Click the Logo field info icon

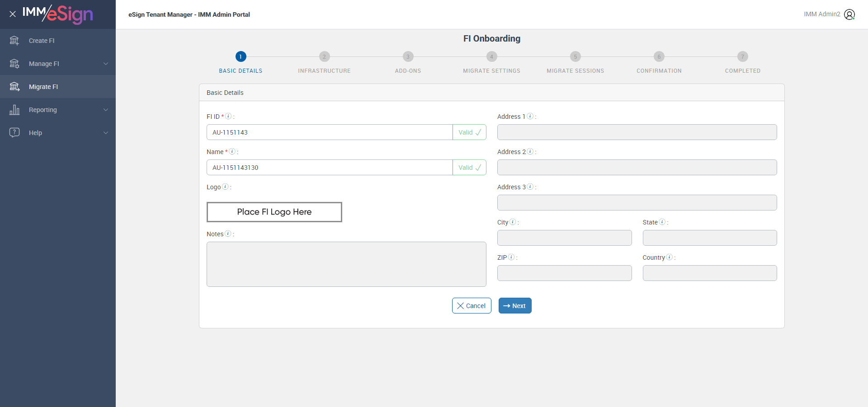pos(225,187)
